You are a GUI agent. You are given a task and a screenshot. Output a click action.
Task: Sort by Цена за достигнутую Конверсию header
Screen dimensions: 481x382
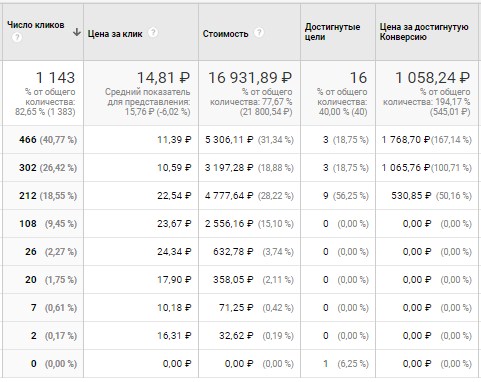pos(424,32)
